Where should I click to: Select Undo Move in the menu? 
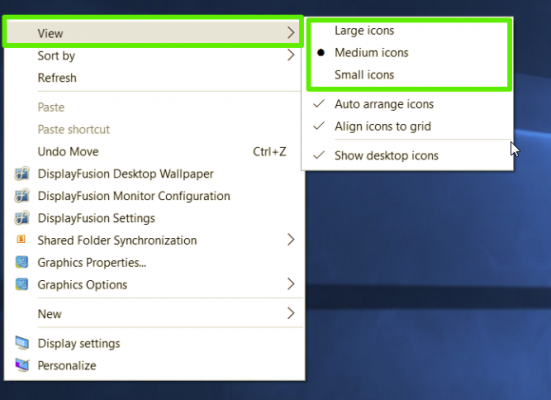point(68,151)
